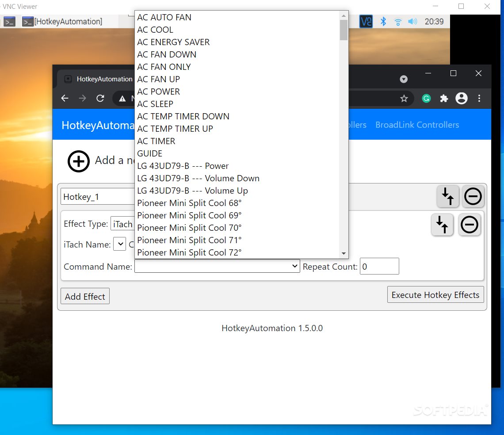Select AC AUTO FAN from the list
Image resolution: width=504 pixels, height=435 pixels.
pyautogui.click(x=237, y=17)
